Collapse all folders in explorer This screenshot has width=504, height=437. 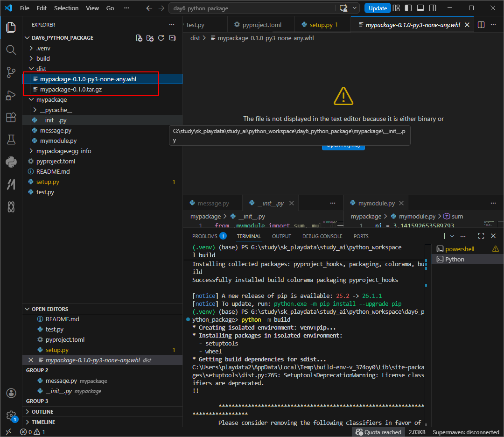click(172, 38)
